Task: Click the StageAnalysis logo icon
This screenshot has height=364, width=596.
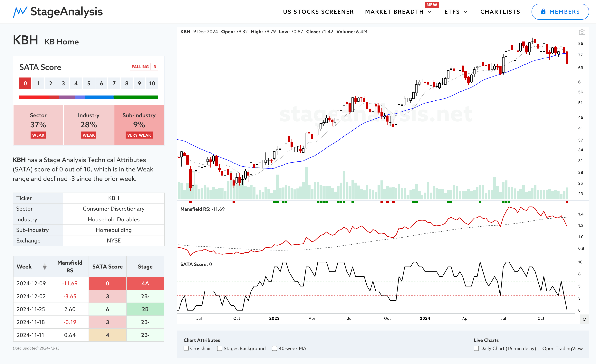Action: pyautogui.click(x=20, y=12)
